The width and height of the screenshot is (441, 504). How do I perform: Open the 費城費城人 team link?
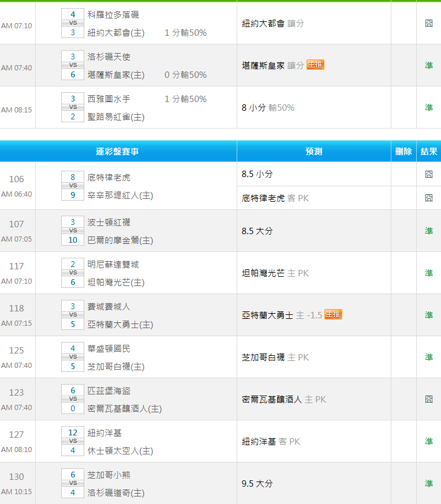(x=109, y=307)
